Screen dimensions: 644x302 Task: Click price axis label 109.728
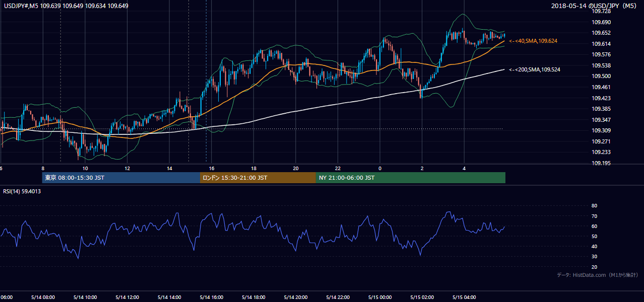click(600, 11)
